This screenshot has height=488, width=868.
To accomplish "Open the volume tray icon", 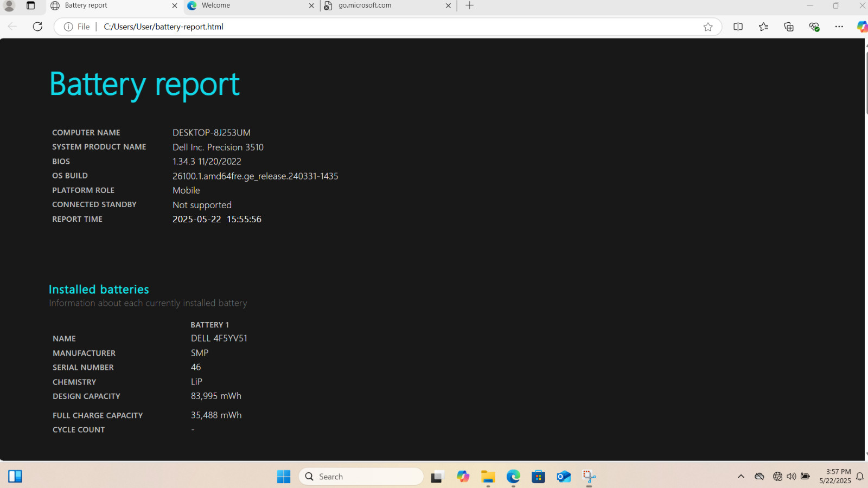I will 792,476.
